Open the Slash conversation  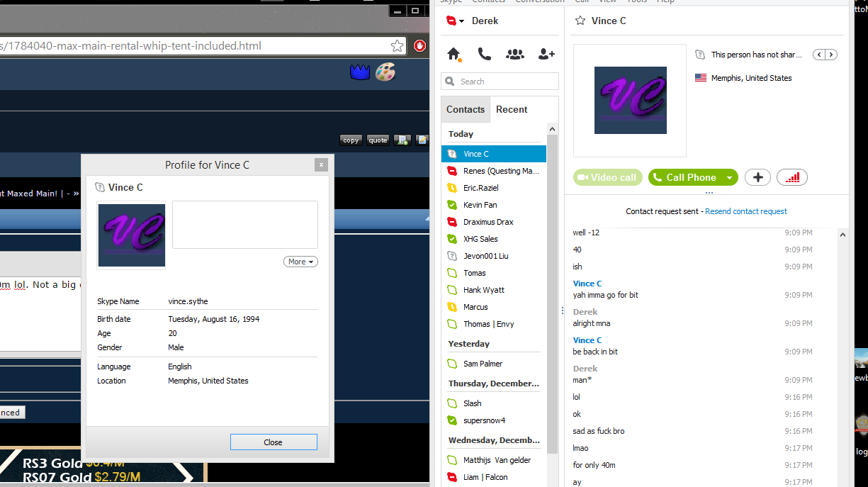[x=494, y=403]
